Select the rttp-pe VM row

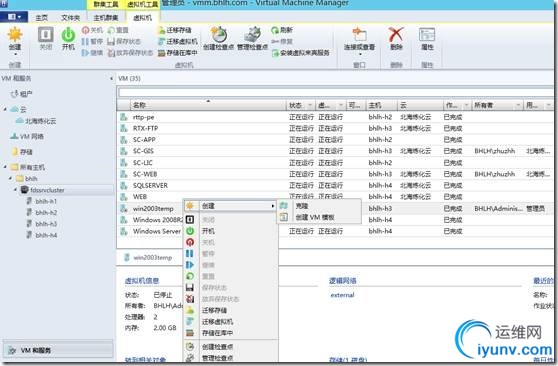click(x=336, y=117)
